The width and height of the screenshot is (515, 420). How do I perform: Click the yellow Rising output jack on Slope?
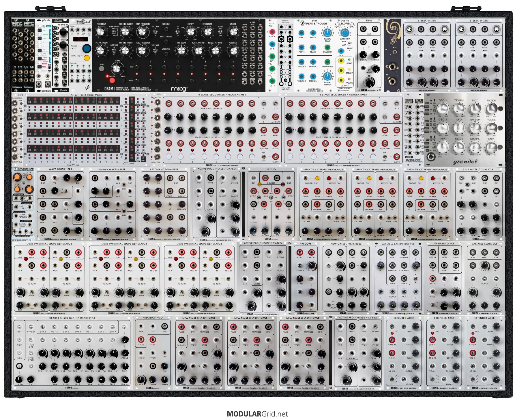point(341,61)
